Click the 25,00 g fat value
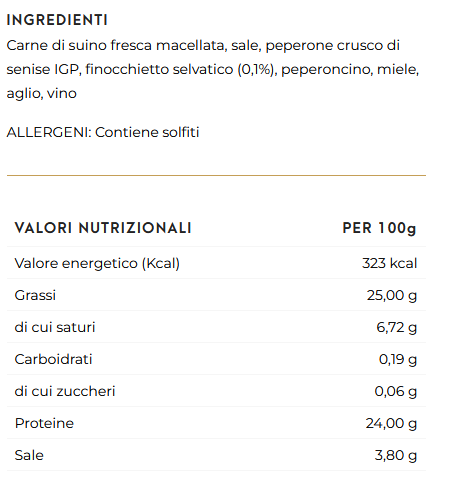The height and width of the screenshot is (497, 472). point(392,296)
